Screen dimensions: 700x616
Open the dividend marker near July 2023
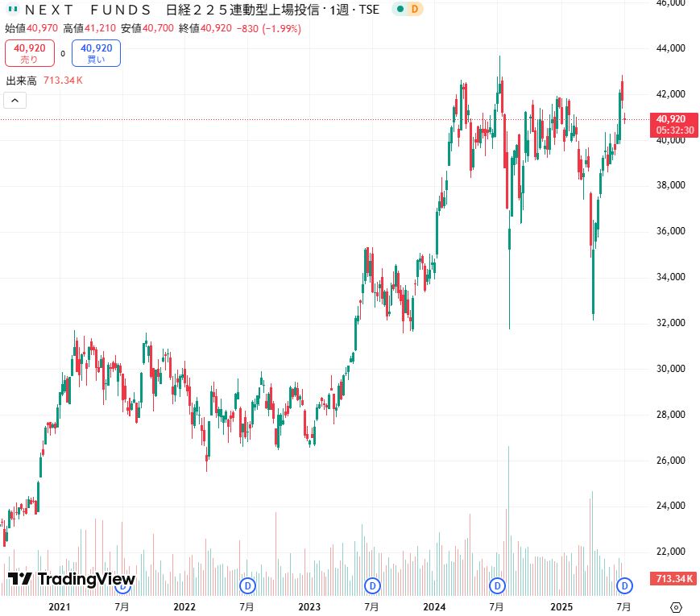pyautogui.click(x=373, y=585)
